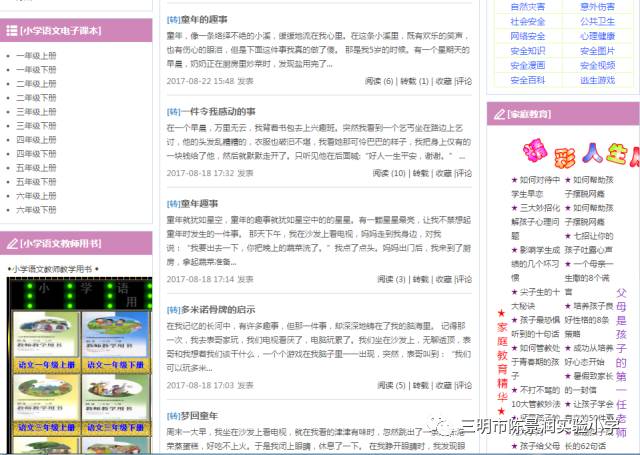Click 收藏 on the 多米诺骨牌的启示 post
Viewport: 640px width, 455px height.
point(444,385)
